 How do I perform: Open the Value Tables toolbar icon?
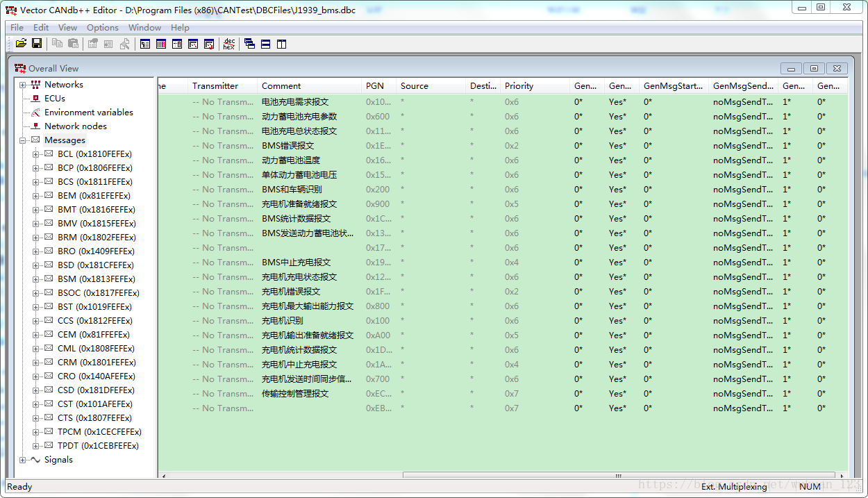tap(192, 44)
